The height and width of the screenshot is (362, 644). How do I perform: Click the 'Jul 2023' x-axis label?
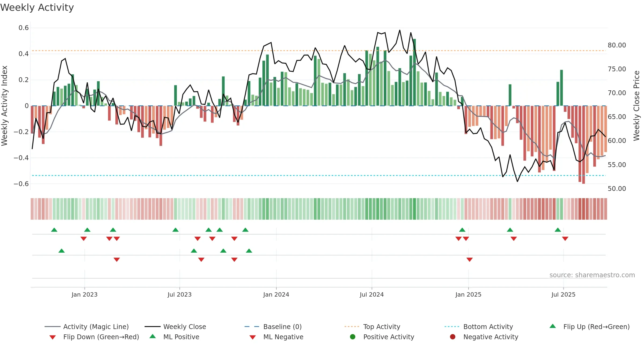[x=180, y=295]
